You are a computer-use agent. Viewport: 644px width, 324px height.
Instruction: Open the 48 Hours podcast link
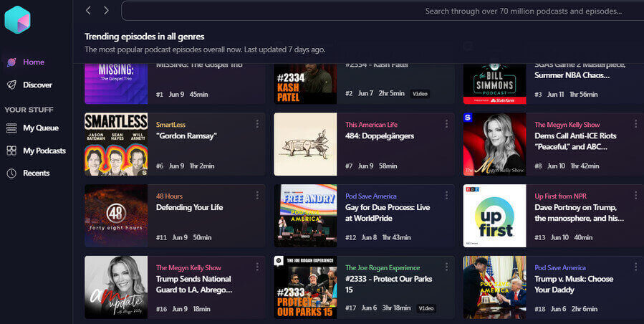(x=170, y=196)
